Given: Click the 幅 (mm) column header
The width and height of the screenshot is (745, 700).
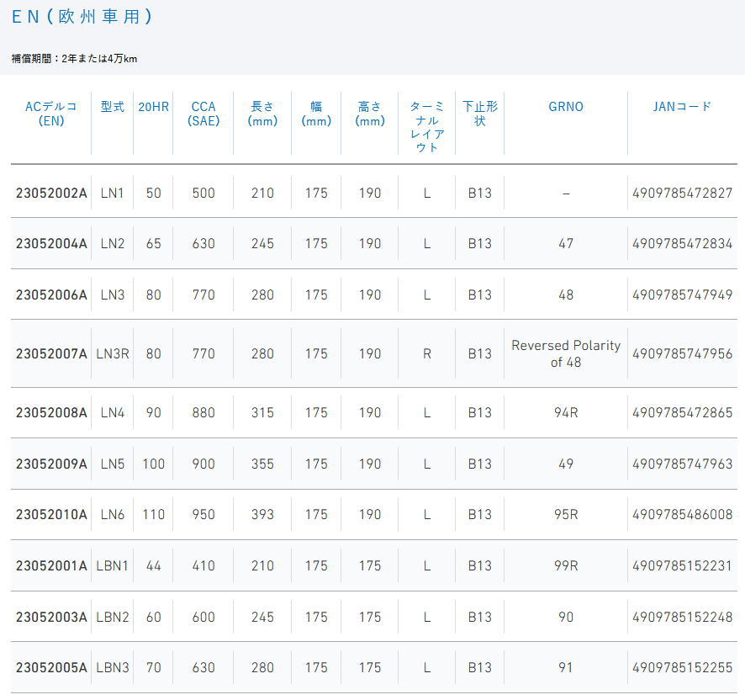Looking at the screenshot, I should [316, 114].
